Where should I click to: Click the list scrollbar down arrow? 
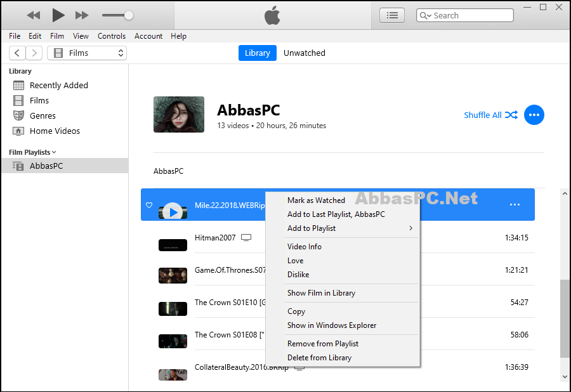(565, 377)
